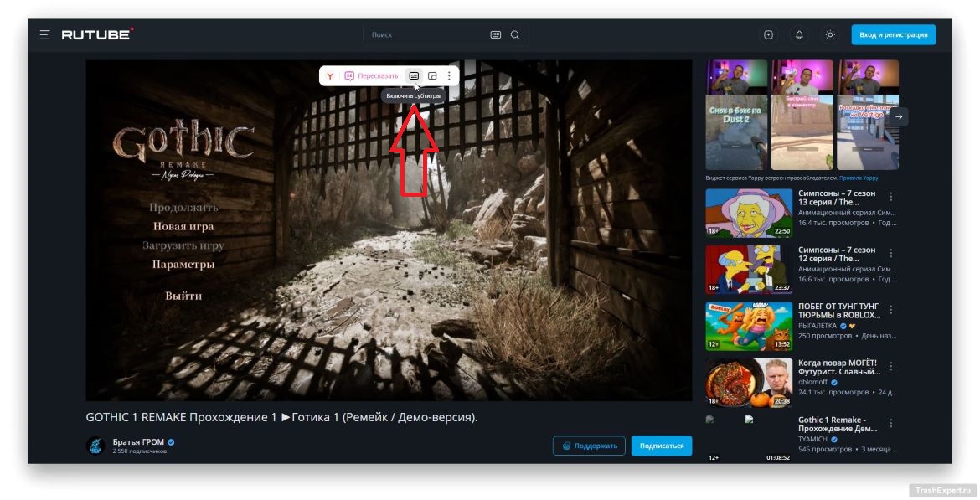Click the title Gothic 1 Remake - Прохождение
Screen dimensions: 980x500
point(838,424)
